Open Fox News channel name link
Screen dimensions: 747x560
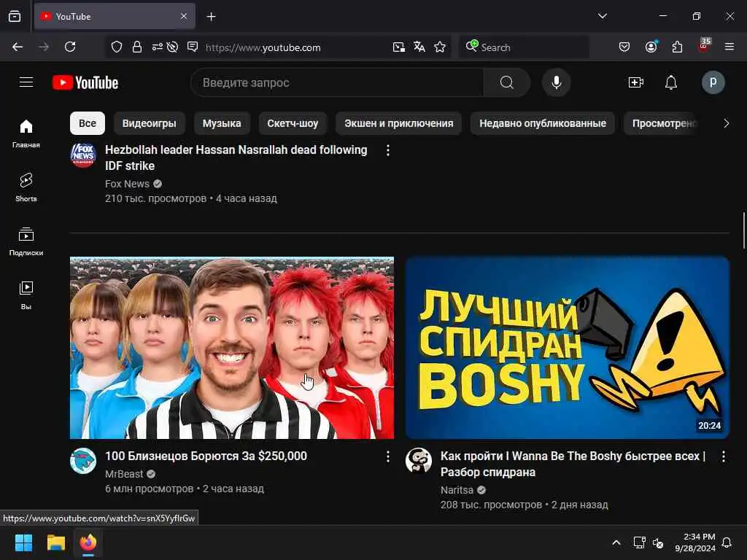pyautogui.click(x=127, y=184)
